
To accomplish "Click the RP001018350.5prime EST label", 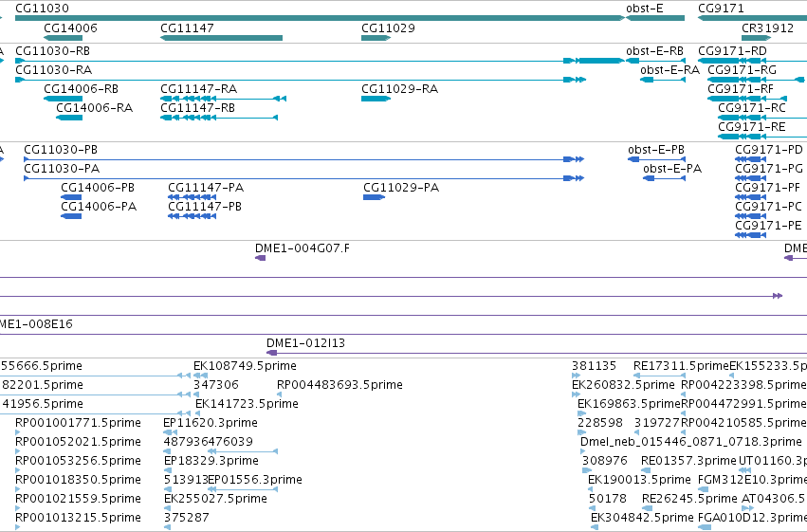I will coord(78,480).
